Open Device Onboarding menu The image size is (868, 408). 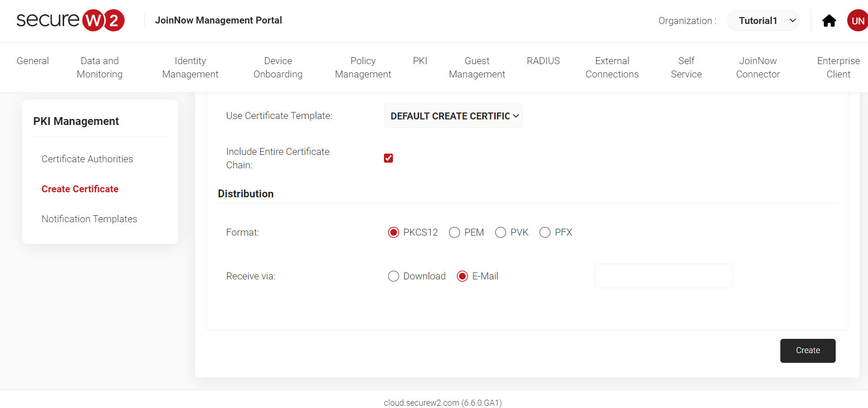point(278,67)
